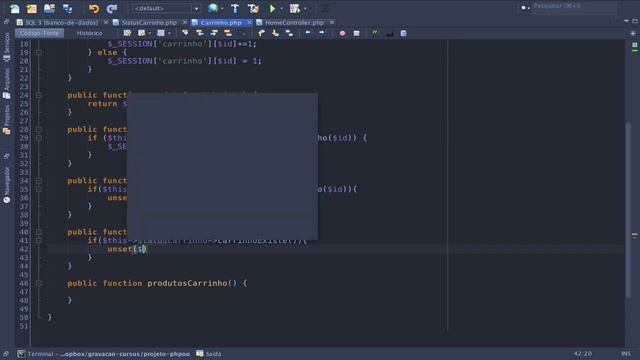Click the Comment icon in editor toolbar
The width and height of the screenshot is (640, 360).
coord(389,33)
